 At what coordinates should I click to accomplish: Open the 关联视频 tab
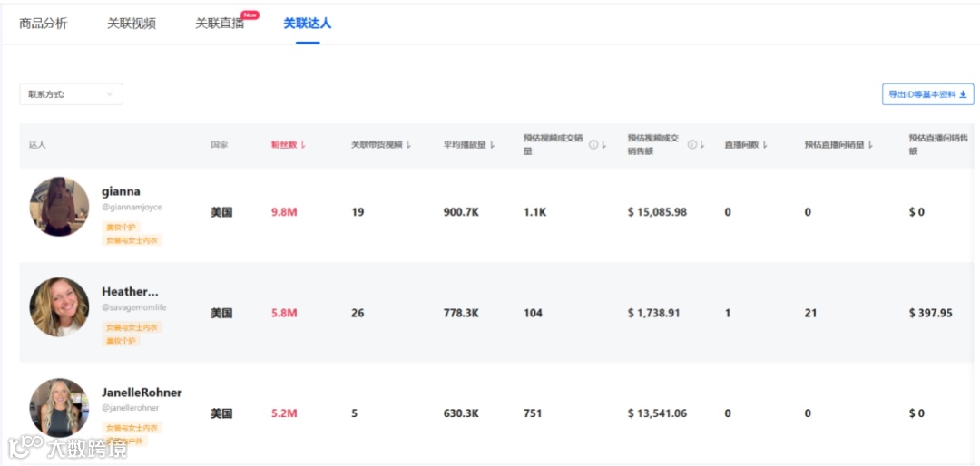(x=132, y=24)
